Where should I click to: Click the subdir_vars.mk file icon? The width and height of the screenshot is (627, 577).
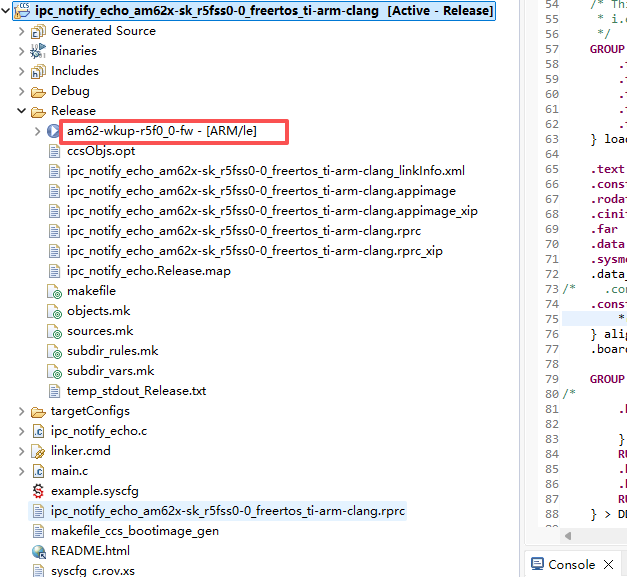click(54, 371)
